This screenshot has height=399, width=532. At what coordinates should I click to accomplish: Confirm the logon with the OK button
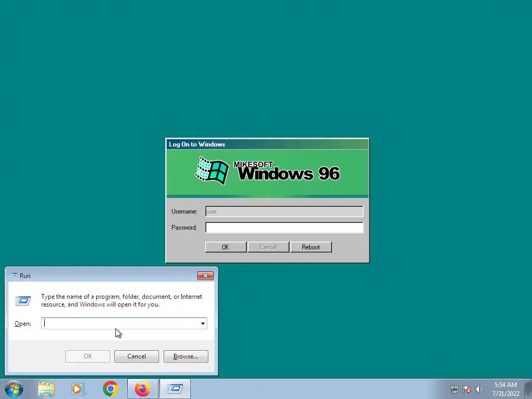point(225,247)
